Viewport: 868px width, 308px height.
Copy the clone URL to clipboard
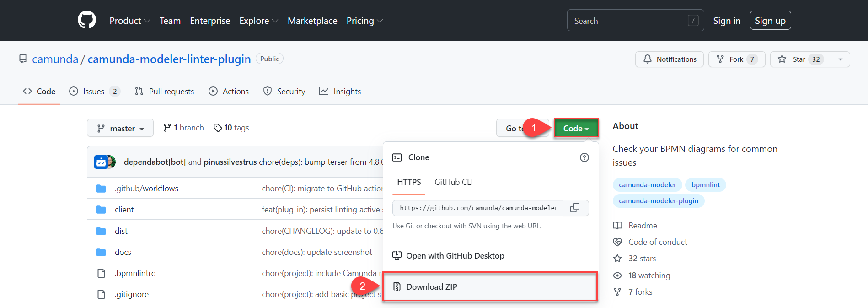[x=575, y=208]
